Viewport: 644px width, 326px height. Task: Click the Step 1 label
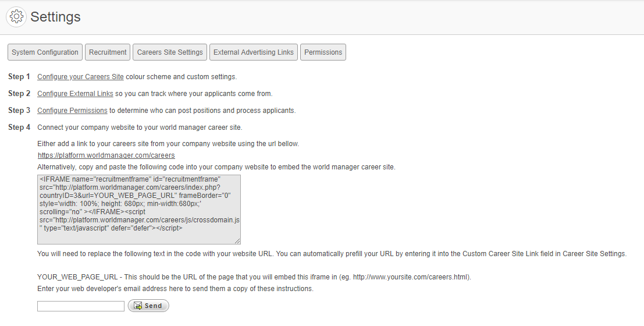coord(19,77)
